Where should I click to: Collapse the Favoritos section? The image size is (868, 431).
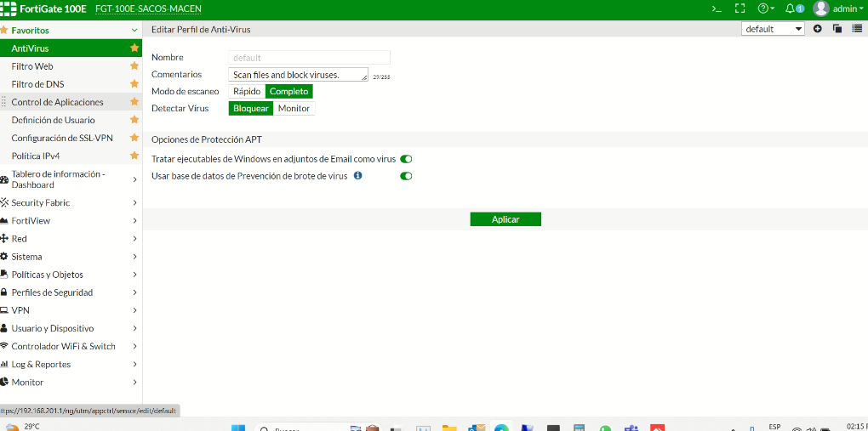click(x=134, y=31)
